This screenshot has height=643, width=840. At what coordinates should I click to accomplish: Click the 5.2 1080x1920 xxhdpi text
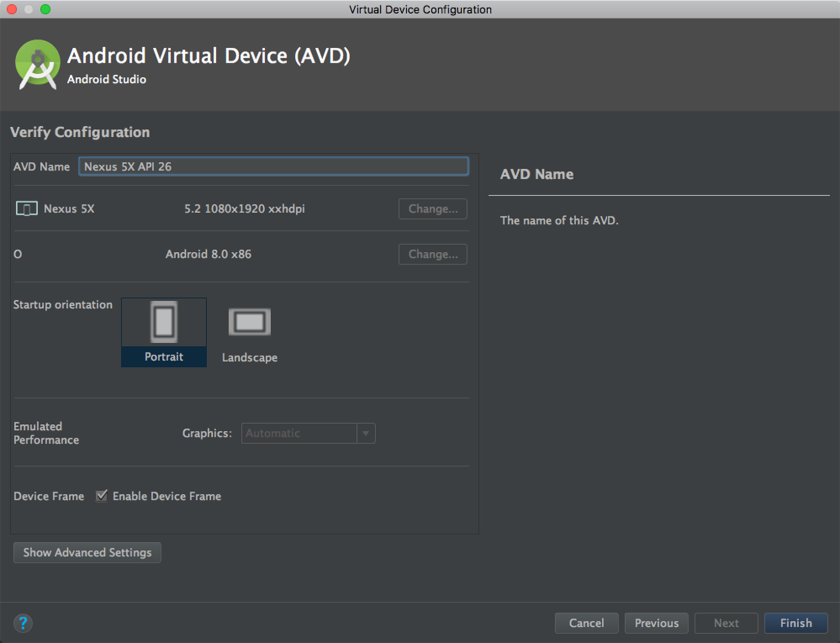click(x=244, y=209)
